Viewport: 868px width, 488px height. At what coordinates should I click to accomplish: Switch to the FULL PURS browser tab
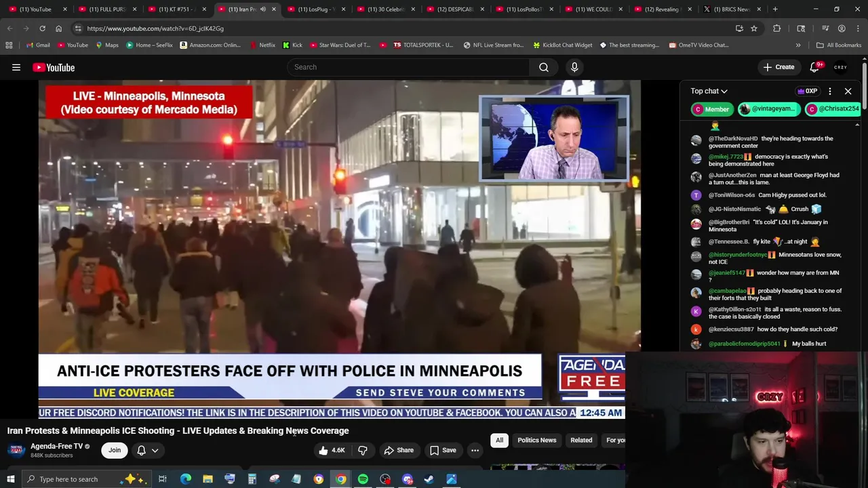click(107, 9)
